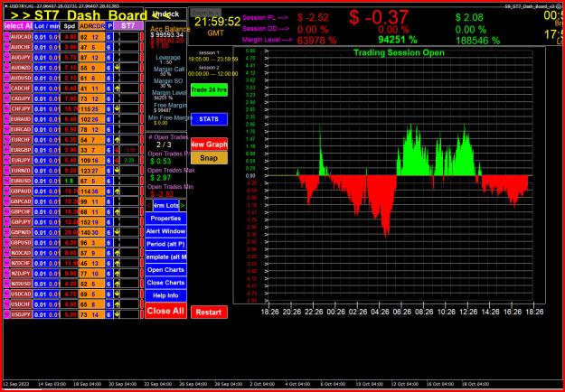Click the red bar at end of AUDUSD row

pyautogui.click(x=142, y=78)
